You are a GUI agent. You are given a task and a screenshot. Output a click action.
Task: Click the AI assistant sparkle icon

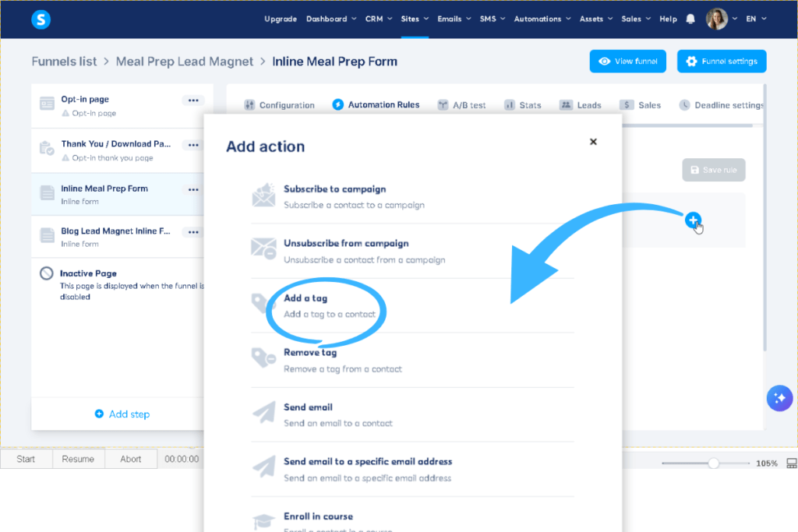[x=779, y=398]
